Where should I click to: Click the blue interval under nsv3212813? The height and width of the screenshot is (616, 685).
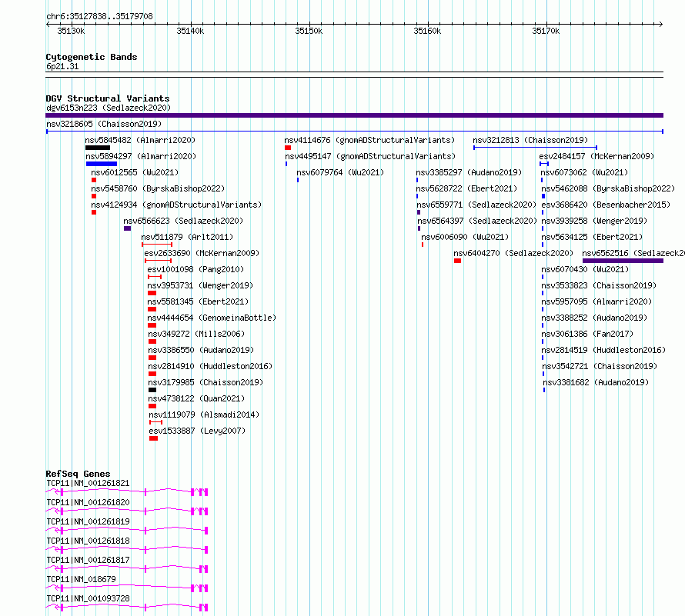pos(535,148)
